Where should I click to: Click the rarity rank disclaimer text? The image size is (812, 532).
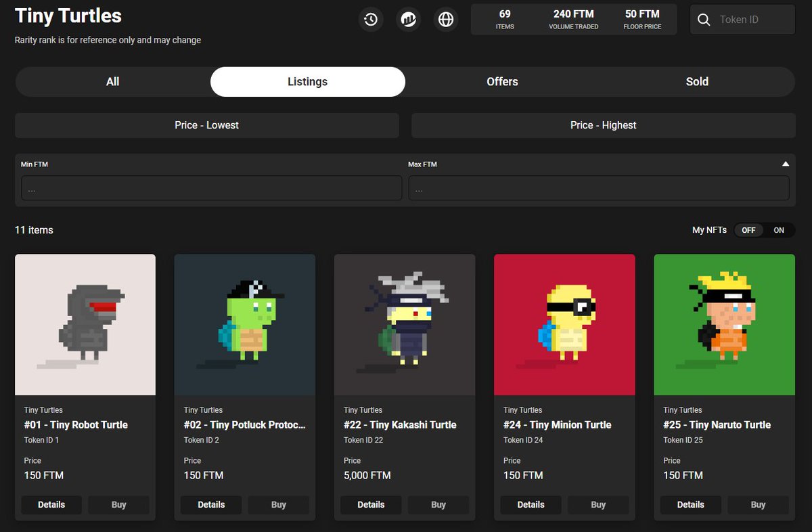coord(108,40)
